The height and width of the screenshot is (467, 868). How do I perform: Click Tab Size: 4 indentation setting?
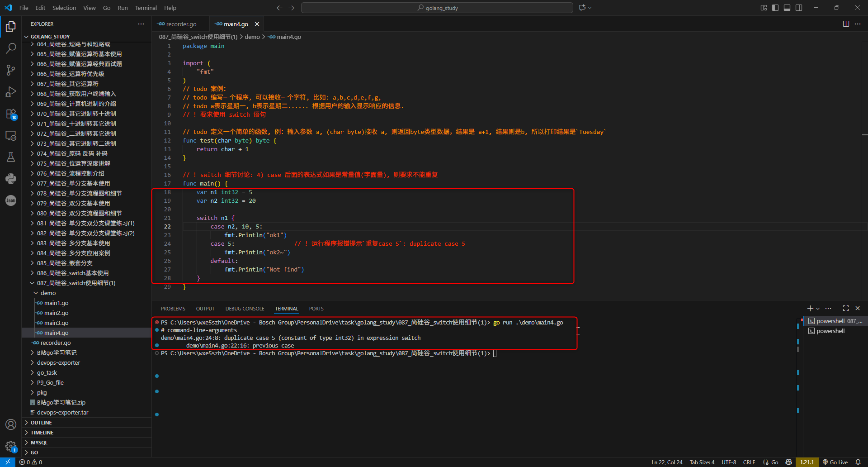(702, 462)
